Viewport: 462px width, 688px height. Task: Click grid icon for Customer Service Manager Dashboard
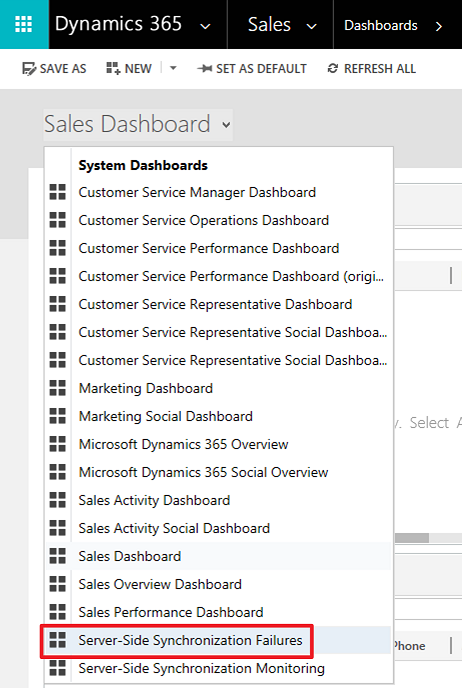pos(57,192)
